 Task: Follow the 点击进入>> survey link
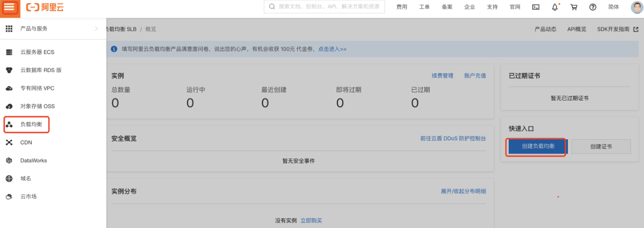coord(332,49)
